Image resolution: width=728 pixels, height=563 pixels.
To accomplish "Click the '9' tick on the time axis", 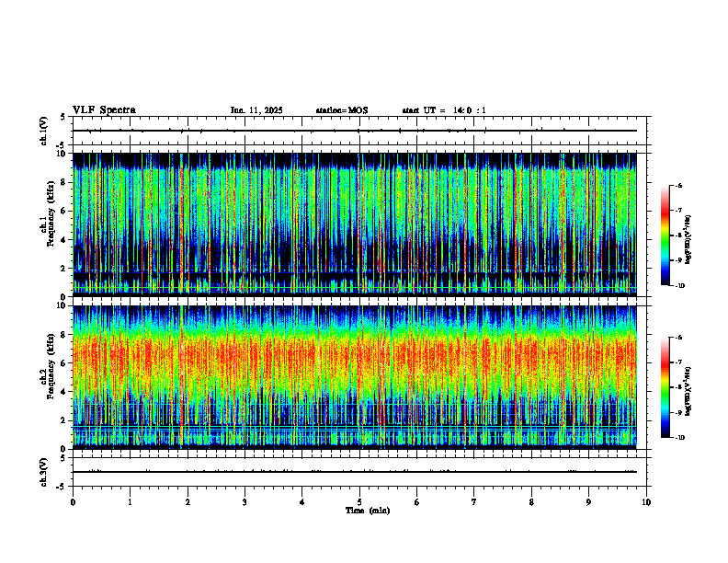I will [588, 502].
